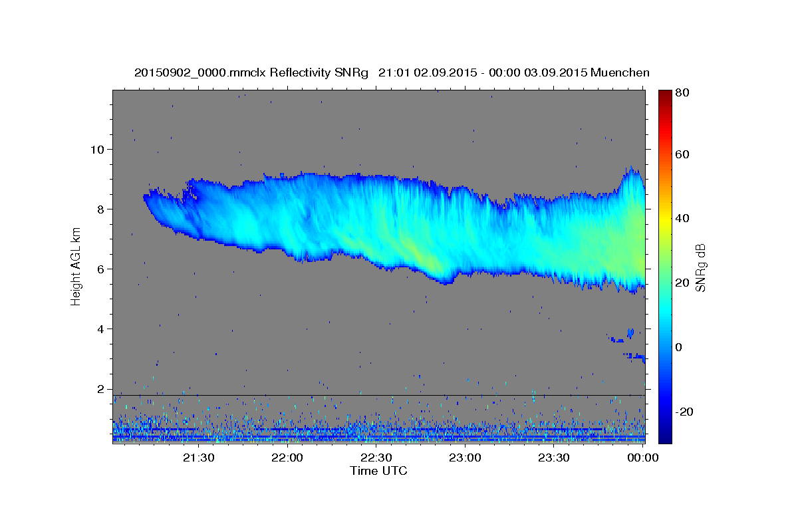Click the 'Height AGL km' axis label
Viewport: 798px width, 532px height.
(76, 267)
